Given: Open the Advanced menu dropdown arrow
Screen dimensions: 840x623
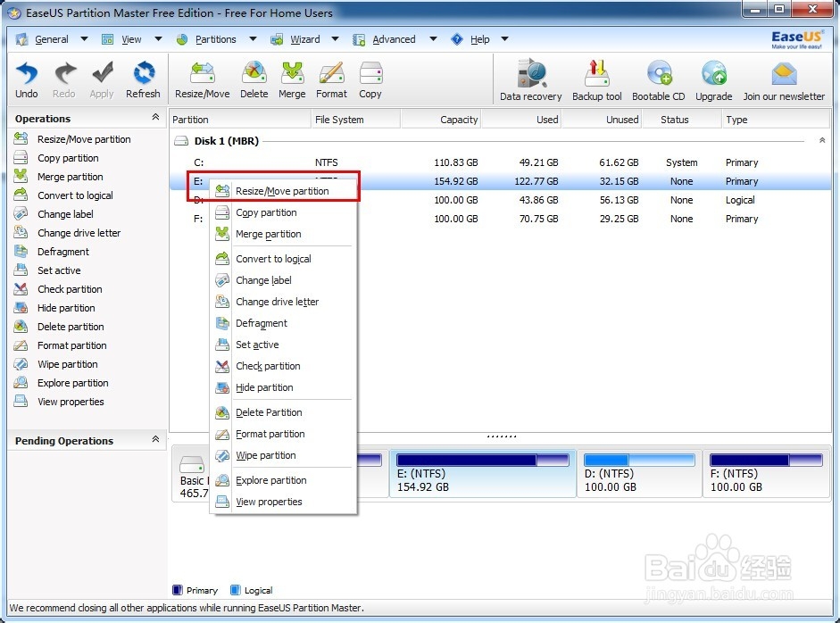Looking at the screenshot, I should pyautogui.click(x=434, y=38).
